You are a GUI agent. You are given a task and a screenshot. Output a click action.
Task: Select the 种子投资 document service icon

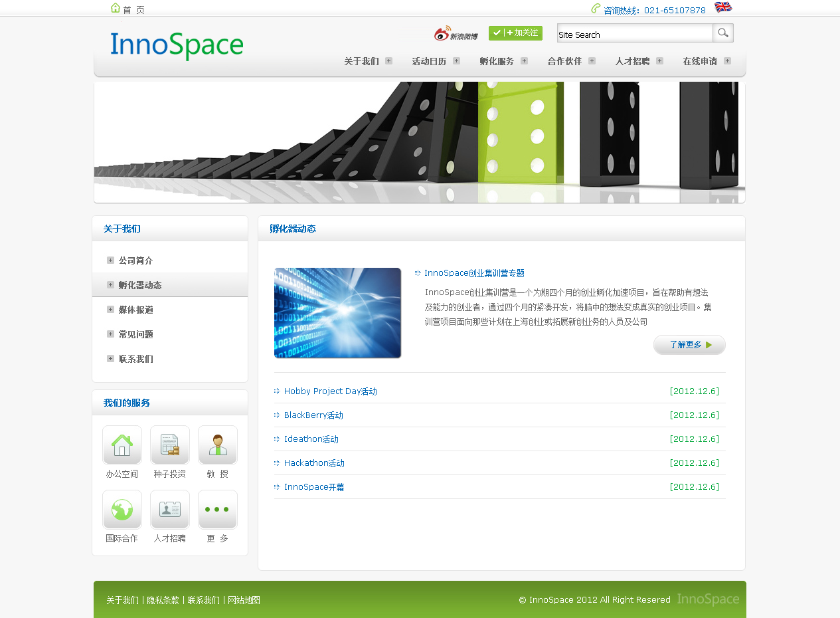click(170, 445)
